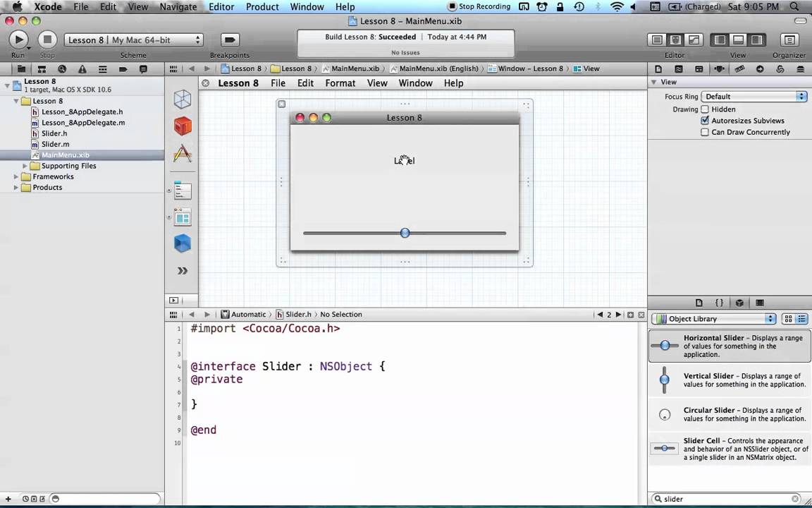
Task: Enable Can Draw Concurrently checkbox
Action: pyautogui.click(x=705, y=132)
